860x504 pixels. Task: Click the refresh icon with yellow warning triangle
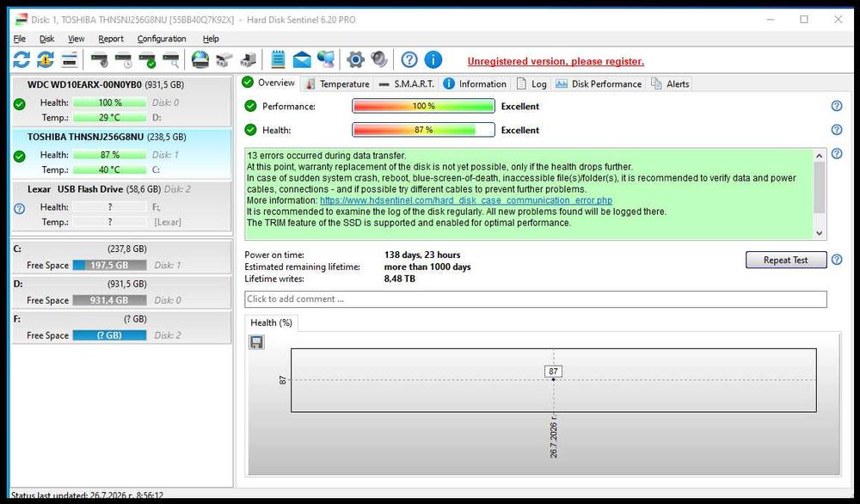pos(46,60)
